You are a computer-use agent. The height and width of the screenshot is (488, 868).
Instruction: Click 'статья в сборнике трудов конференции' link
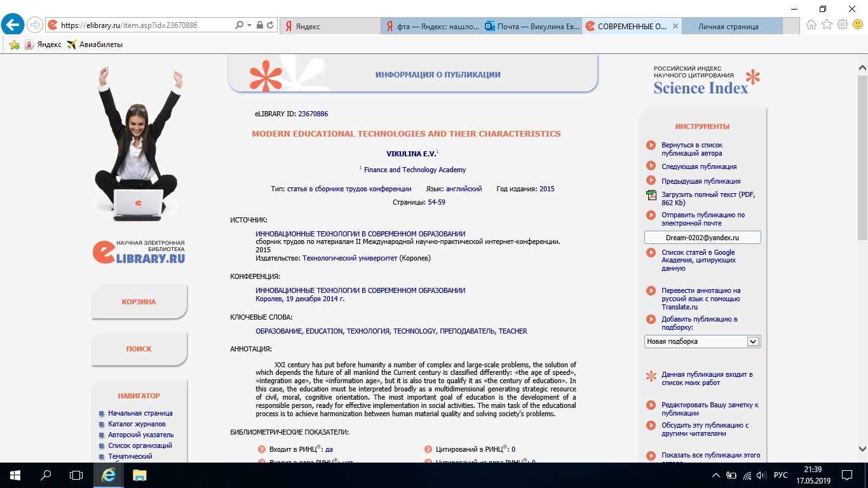(349, 189)
